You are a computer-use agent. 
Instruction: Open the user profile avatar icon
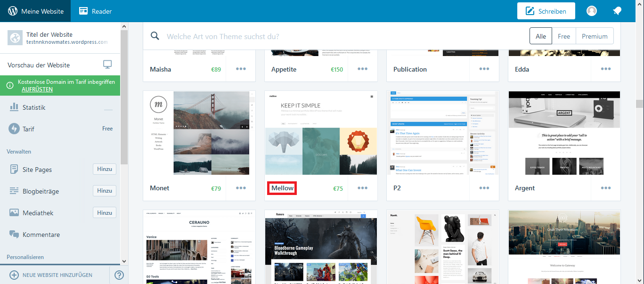[x=591, y=11]
